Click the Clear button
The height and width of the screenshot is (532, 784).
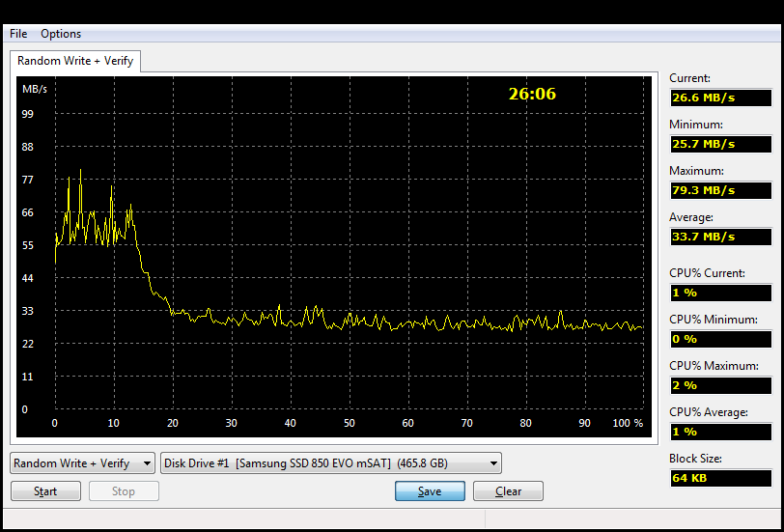click(508, 491)
